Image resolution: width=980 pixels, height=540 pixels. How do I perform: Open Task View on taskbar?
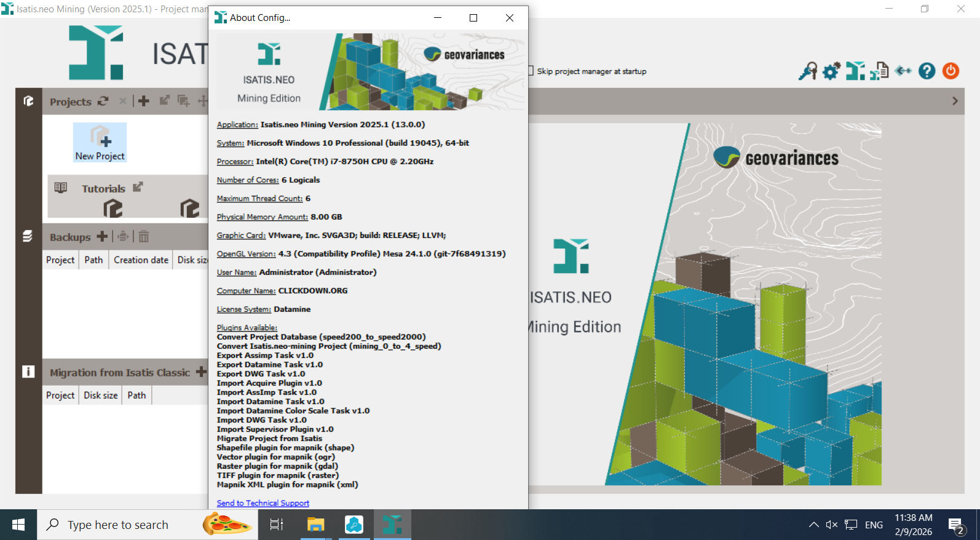(277, 525)
